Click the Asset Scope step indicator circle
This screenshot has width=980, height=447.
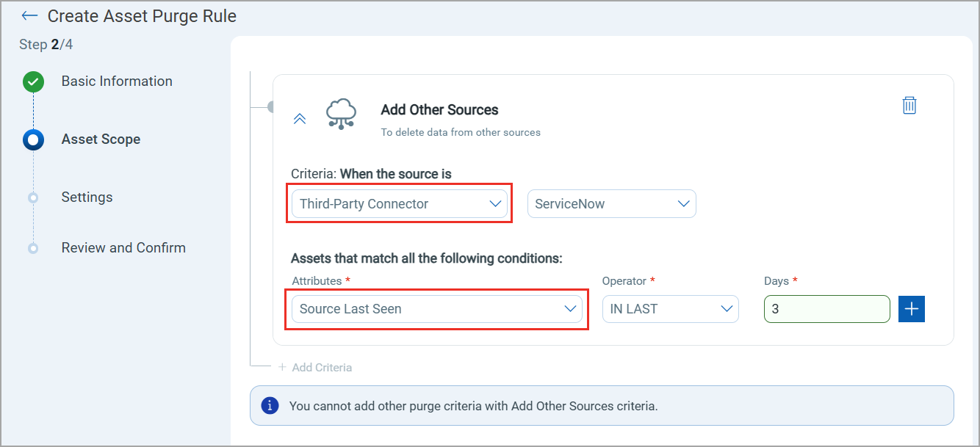33,139
